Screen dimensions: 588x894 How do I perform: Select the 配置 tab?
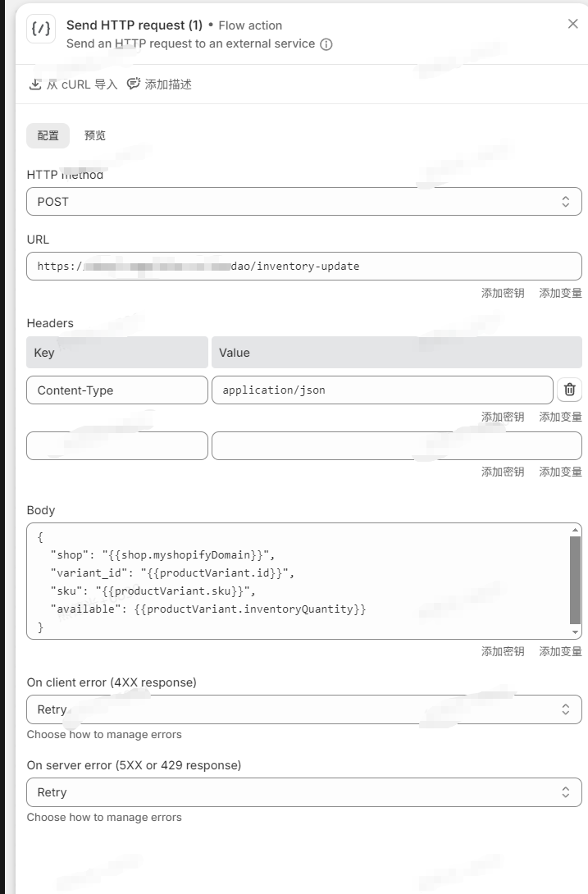(48, 135)
